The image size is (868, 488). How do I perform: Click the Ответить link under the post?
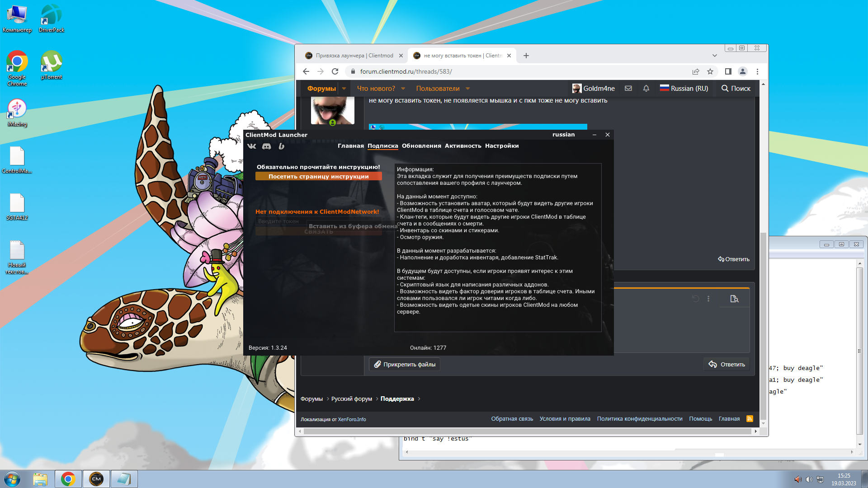coord(734,259)
